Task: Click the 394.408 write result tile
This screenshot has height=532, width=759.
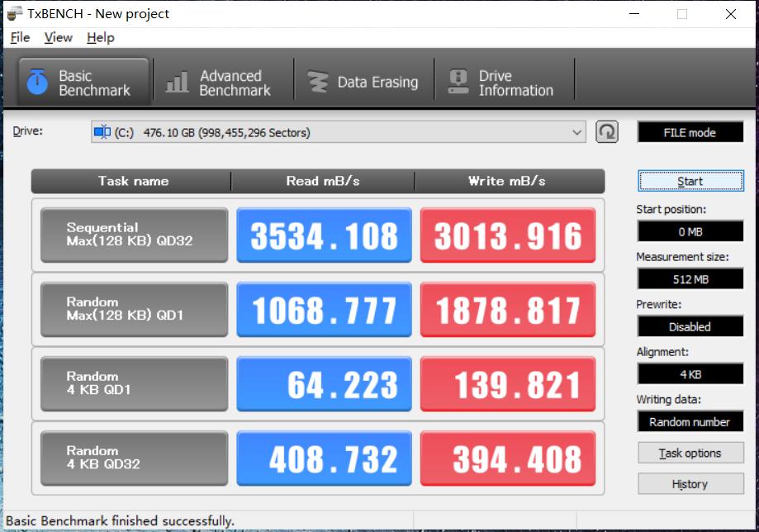Action: (x=507, y=458)
